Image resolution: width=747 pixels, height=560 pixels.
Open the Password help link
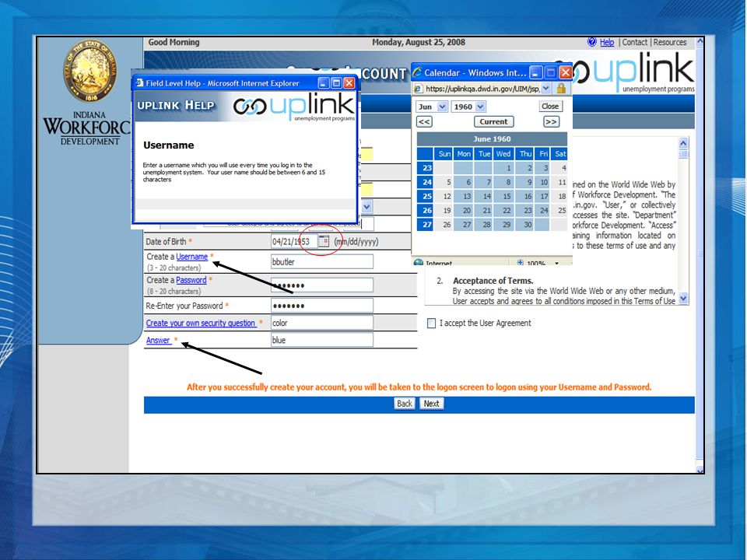coord(191,280)
